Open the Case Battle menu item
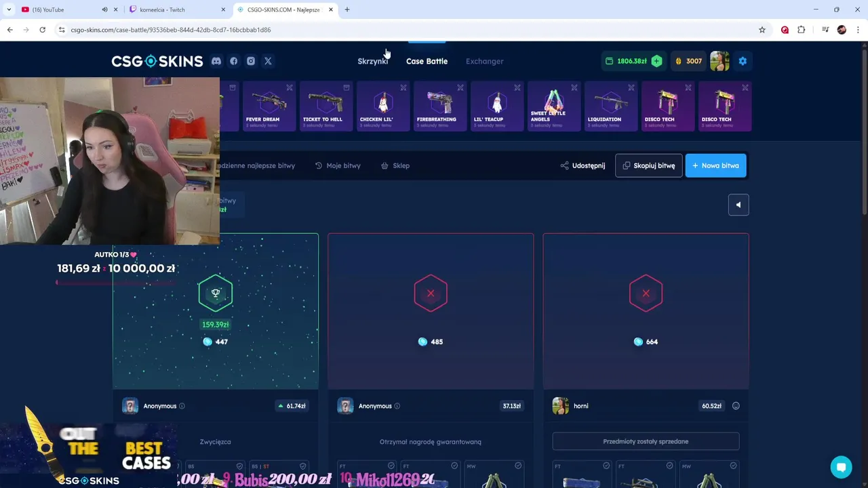The width and height of the screenshot is (868, 488). point(427,61)
